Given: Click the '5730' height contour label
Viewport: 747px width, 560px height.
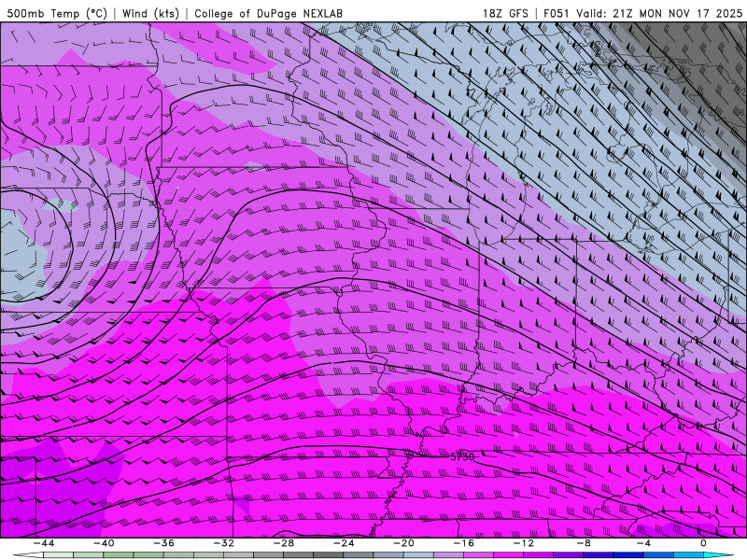Looking at the screenshot, I should click(462, 456).
